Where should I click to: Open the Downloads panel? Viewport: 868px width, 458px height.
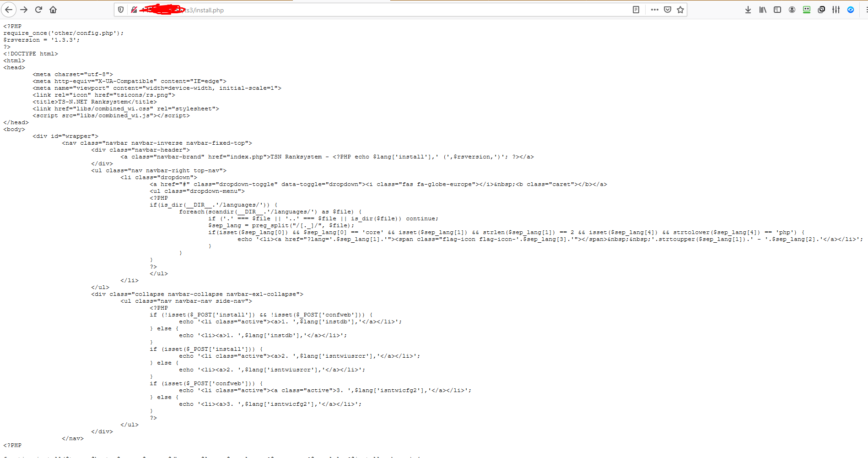point(748,10)
